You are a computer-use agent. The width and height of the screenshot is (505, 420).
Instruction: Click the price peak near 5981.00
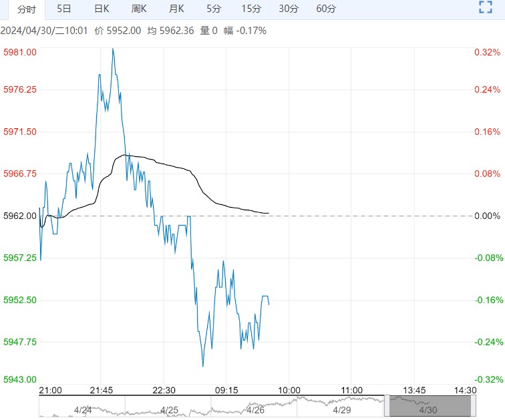pyautogui.click(x=113, y=49)
